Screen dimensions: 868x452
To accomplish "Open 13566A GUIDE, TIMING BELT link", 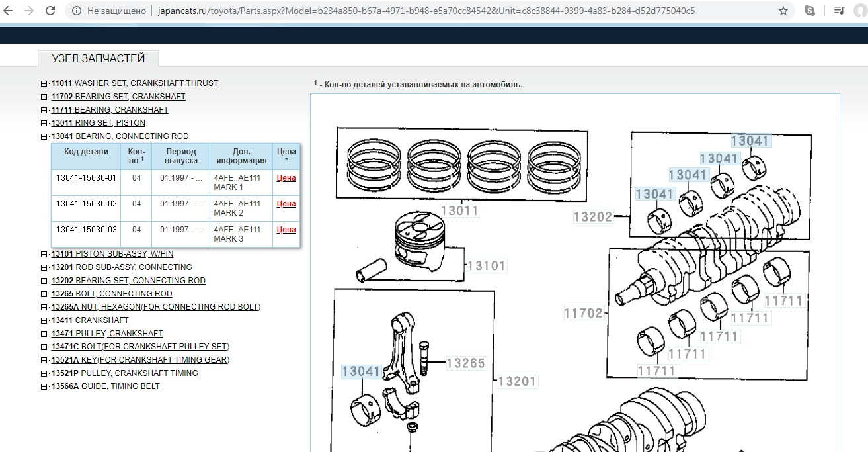I will click(106, 386).
